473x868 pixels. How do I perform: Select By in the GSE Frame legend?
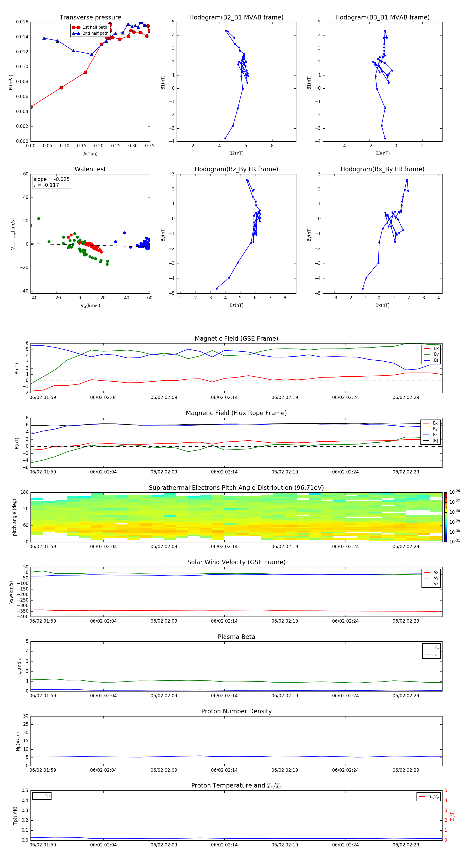point(431,354)
